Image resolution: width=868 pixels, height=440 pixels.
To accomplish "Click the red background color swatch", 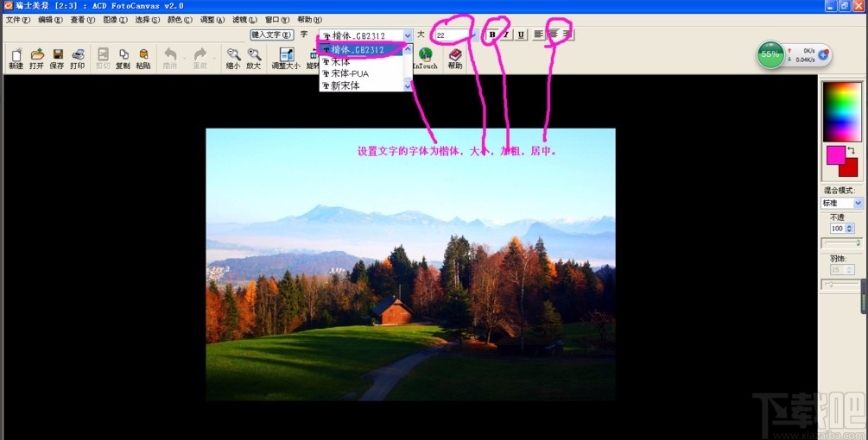I will [851, 169].
